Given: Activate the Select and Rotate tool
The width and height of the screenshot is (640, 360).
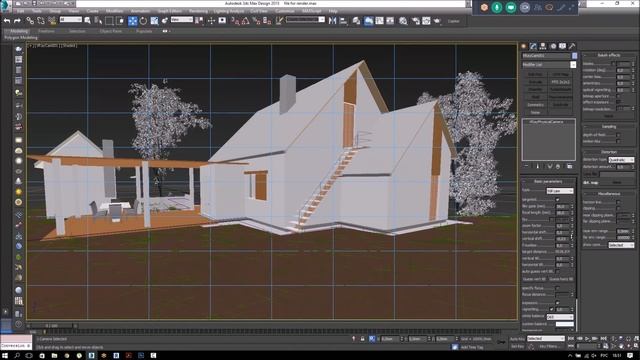Looking at the screenshot, I should (x=143, y=20).
